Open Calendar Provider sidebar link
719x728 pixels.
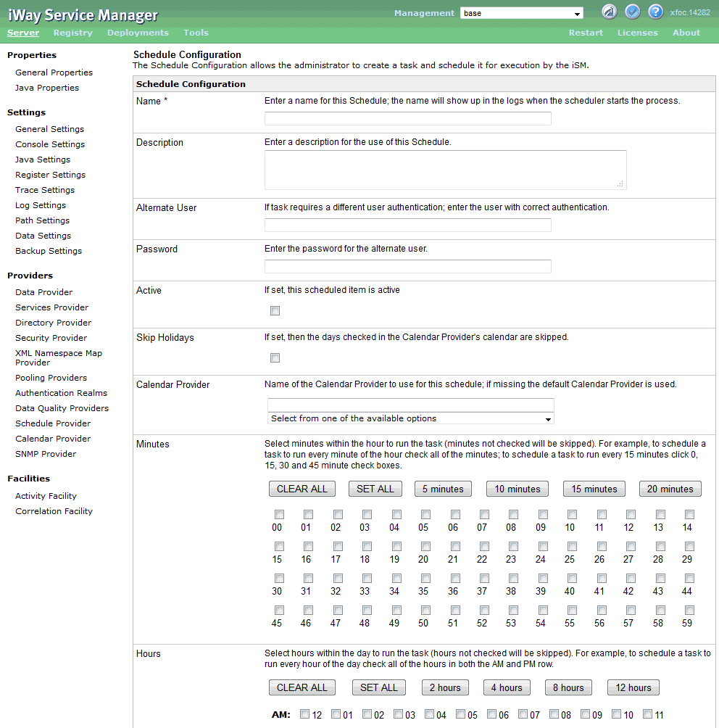[53, 439]
